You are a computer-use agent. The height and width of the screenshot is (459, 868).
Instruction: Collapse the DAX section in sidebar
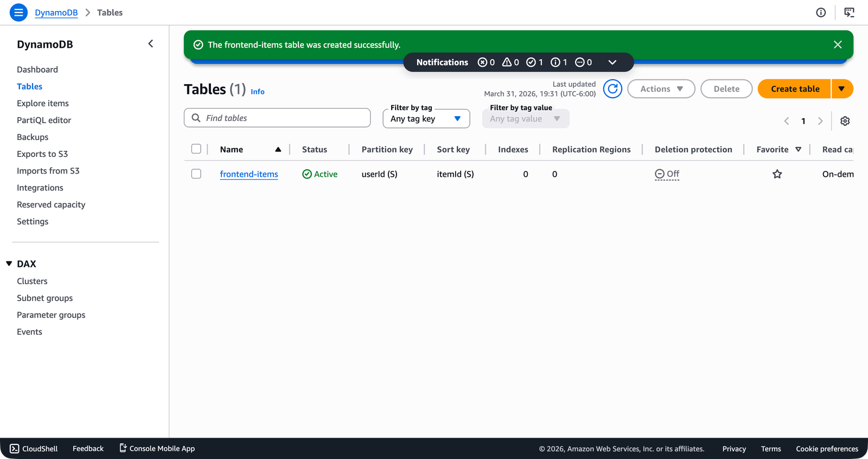point(9,264)
